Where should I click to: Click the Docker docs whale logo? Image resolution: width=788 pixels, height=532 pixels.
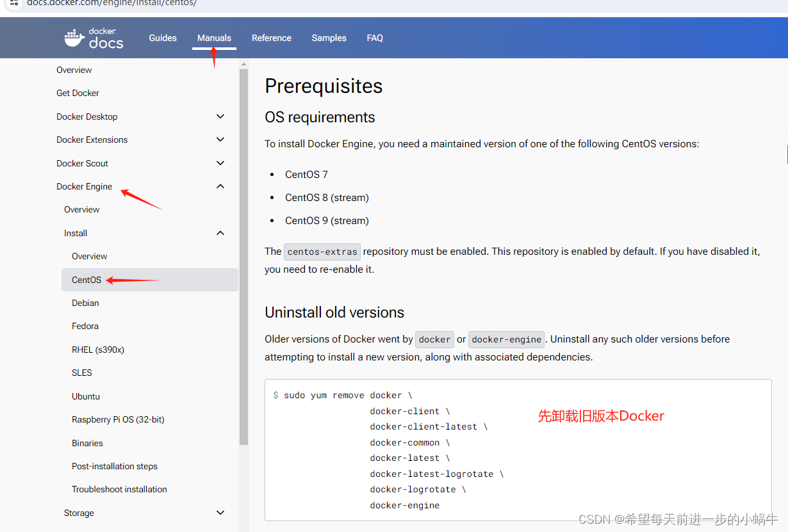(94, 38)
